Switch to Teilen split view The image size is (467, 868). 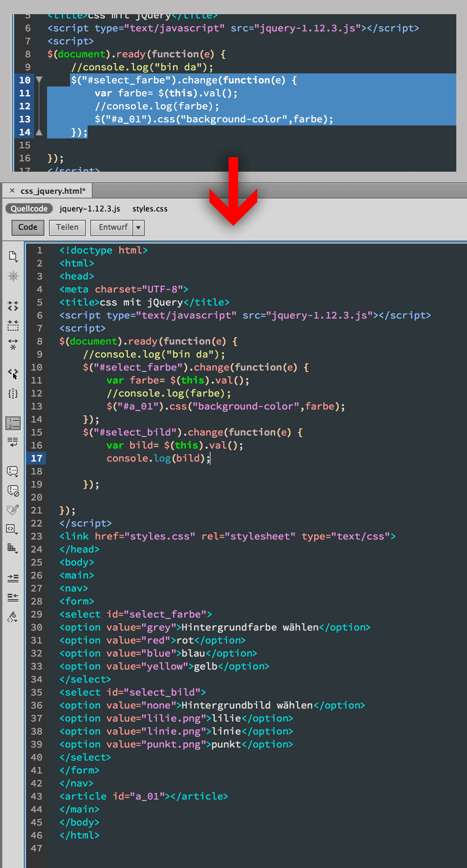67,227
